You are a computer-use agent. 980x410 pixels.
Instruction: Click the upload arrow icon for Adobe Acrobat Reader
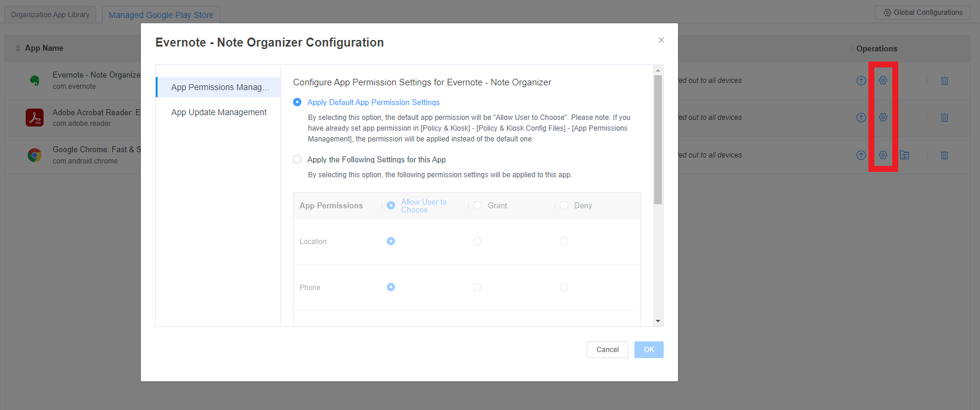tap(861, 118)
